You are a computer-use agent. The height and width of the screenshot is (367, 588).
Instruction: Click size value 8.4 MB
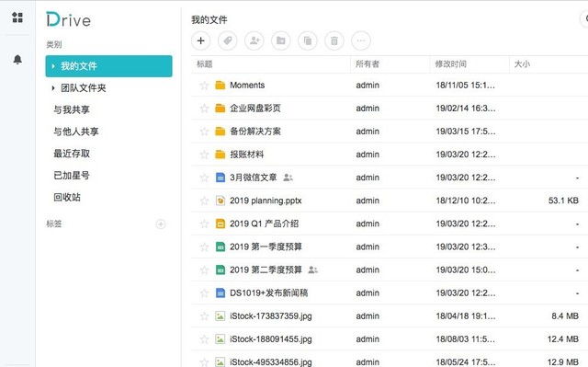click(x=565, y=316)
